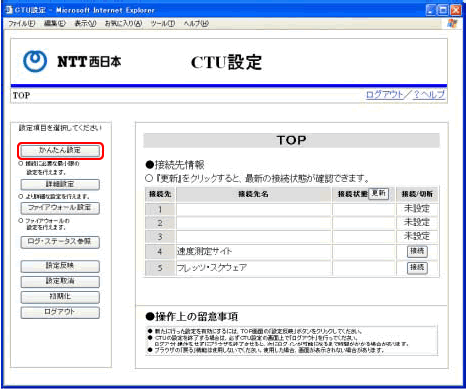Click the 設定取消 button
This screenshot has width=466, height=390.
tap(60, 282)
